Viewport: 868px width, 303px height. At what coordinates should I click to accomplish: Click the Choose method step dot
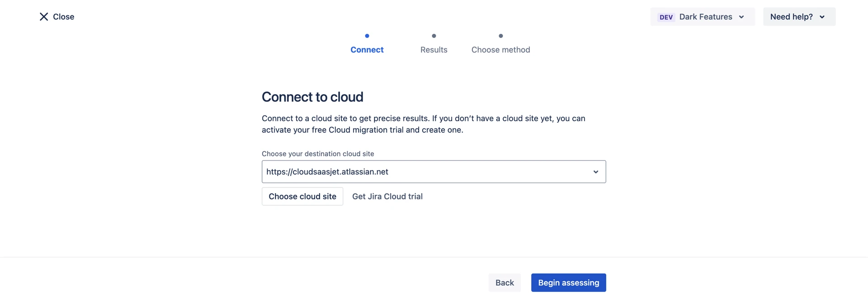(500, 36)
